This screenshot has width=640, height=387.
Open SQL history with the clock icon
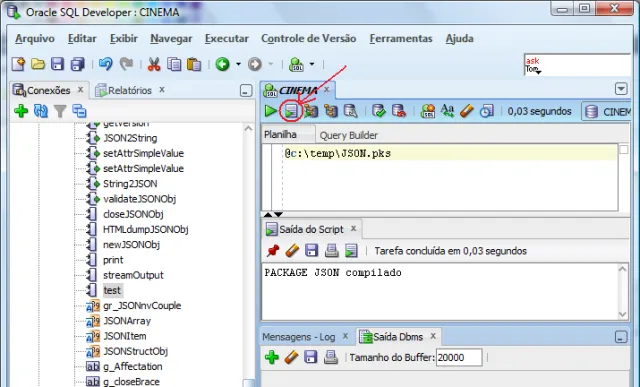[487, 111]
